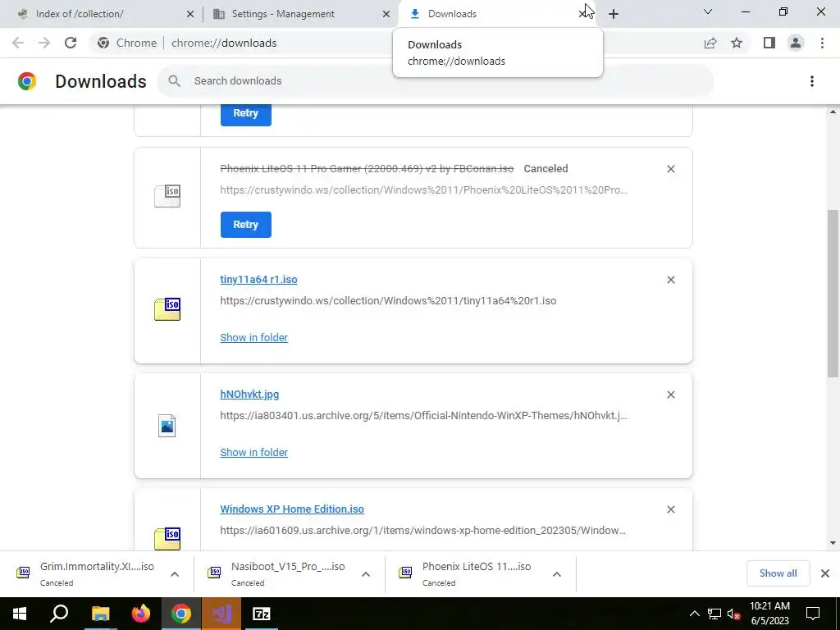Expand options for Nasiboot_V15_Pro iso download
This screenshot has height=630, width=840.
366,574
